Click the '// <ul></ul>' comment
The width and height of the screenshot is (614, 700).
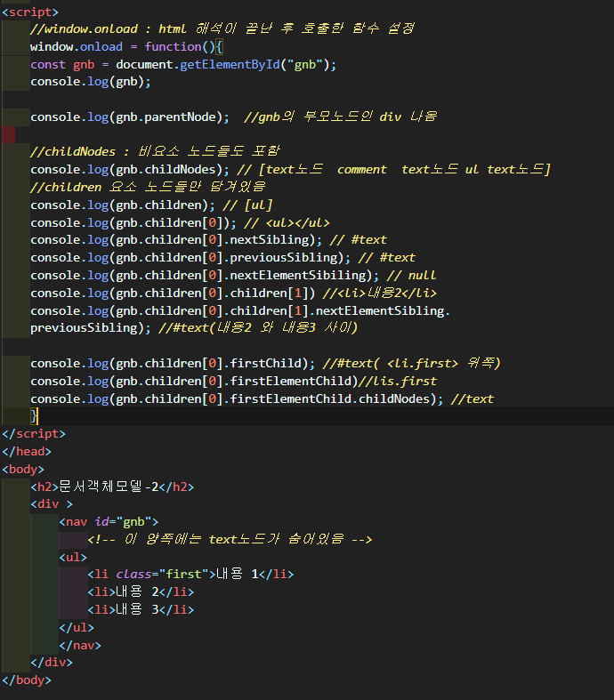[x=287, y=223]
